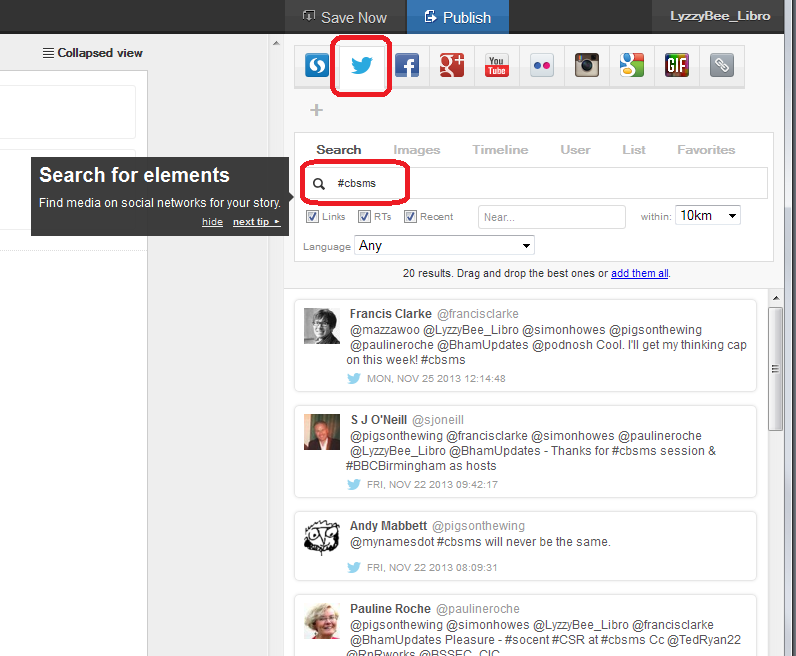Open the within 10km distance dropdown
The image size is (796, 656).
click(708, 216)
